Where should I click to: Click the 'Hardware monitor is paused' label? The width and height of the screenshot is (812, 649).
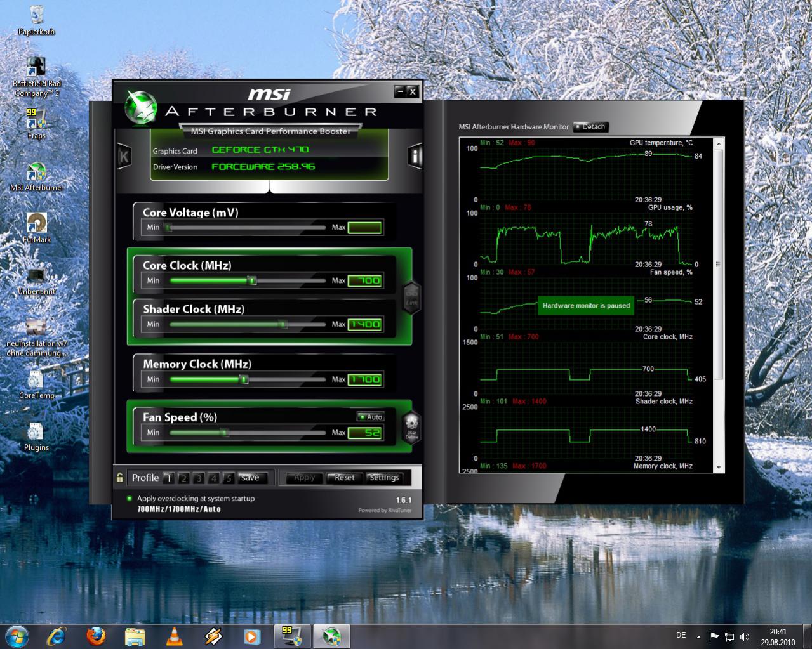(x=586, y=306)
